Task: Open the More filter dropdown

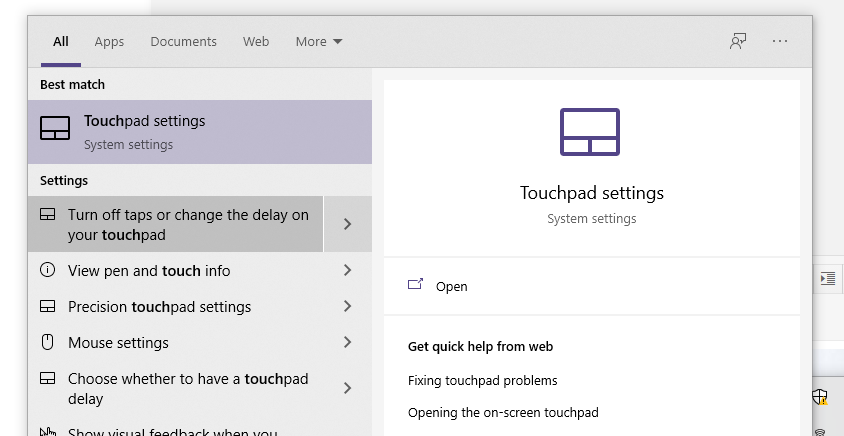Action: pos(318,41)
